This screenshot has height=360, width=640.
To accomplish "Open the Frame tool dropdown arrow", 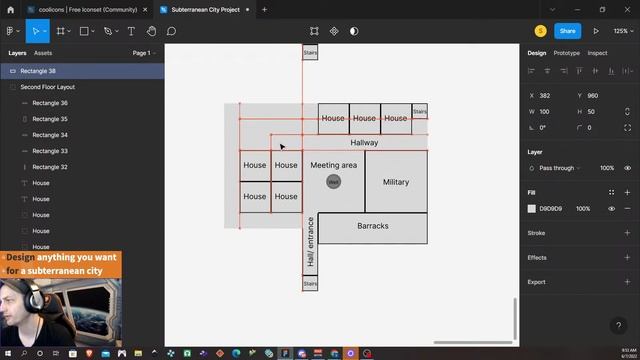I will 69,31.
